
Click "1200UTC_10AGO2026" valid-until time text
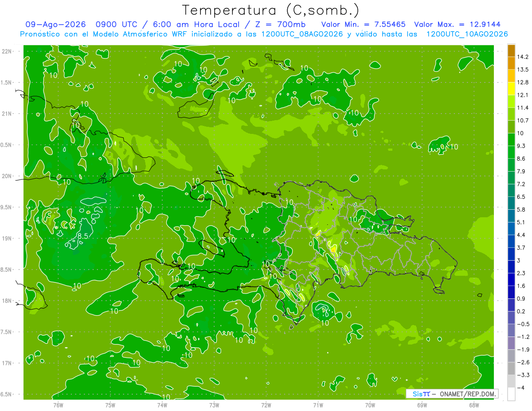467,34
